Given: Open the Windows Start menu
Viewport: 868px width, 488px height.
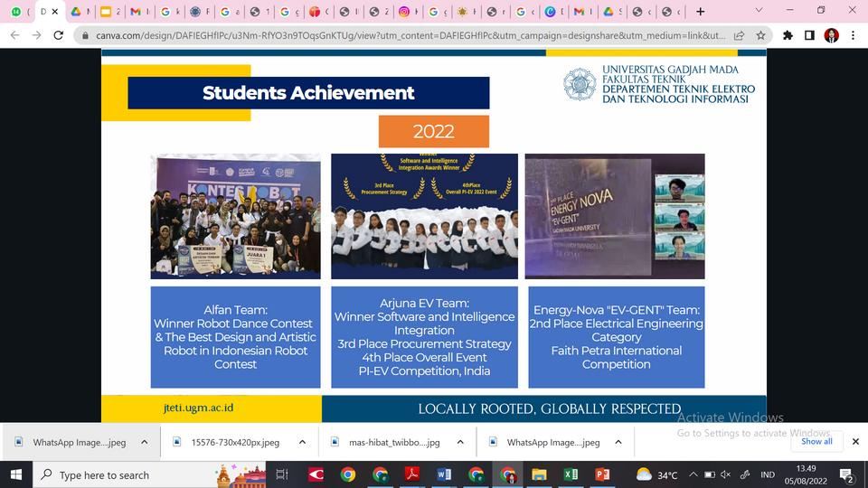Looking at the screenshot, I should 16,474.
